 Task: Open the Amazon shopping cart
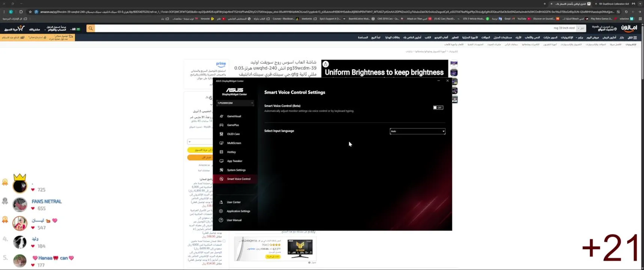[14, 28]
